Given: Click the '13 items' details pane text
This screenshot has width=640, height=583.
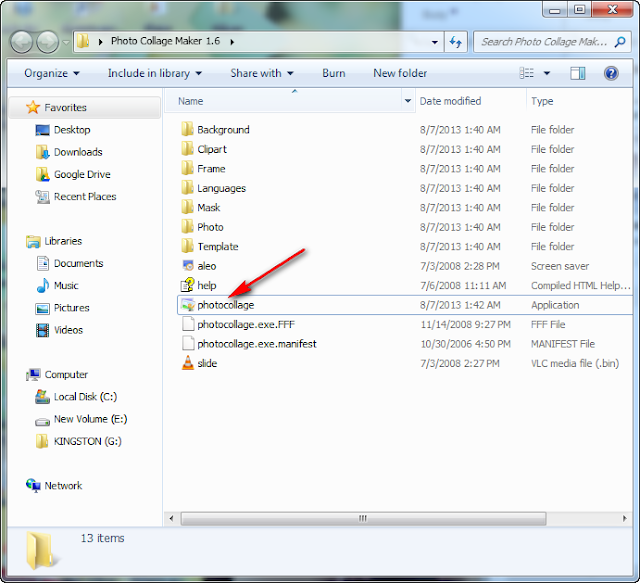Looking at the screenshot, I should (x=102, y=538).
